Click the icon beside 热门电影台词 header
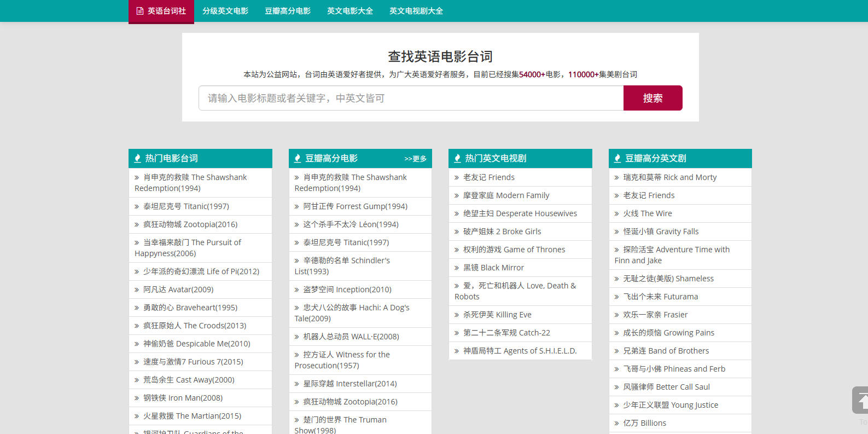 point(137,159)
